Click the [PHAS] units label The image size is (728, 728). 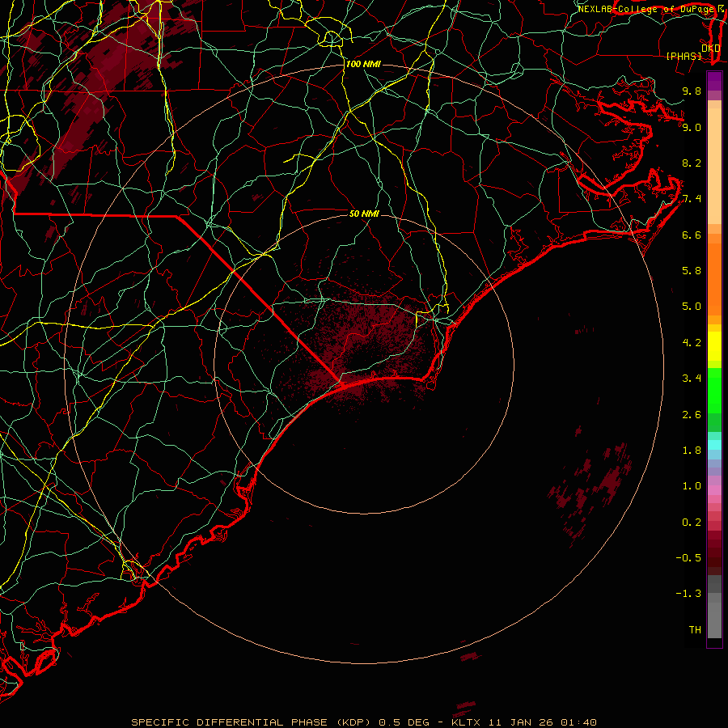tap(684, 56)
